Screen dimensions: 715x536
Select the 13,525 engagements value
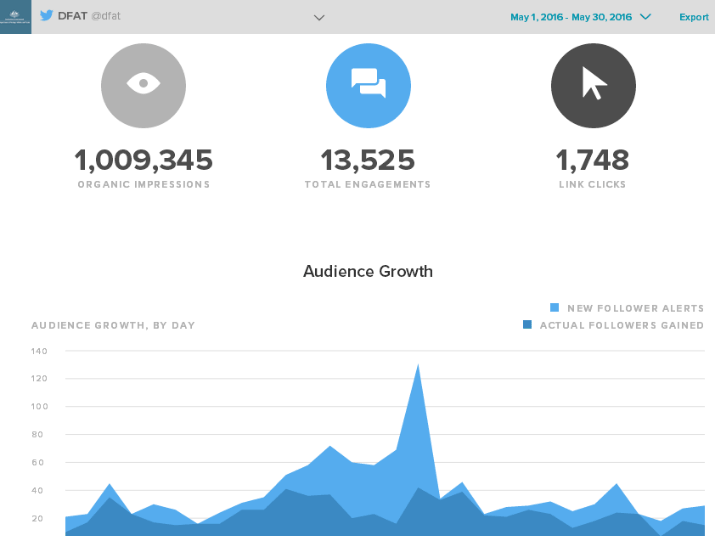[368, 160]
